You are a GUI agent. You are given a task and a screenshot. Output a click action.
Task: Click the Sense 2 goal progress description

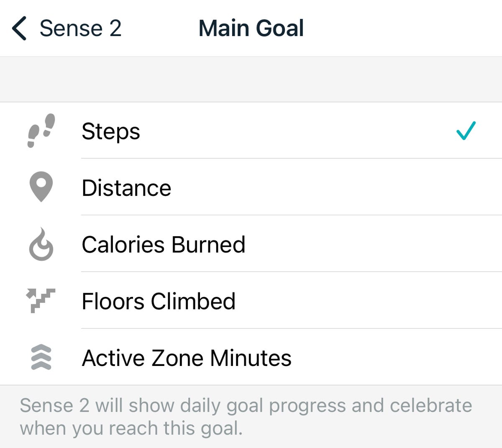(246, 417)
